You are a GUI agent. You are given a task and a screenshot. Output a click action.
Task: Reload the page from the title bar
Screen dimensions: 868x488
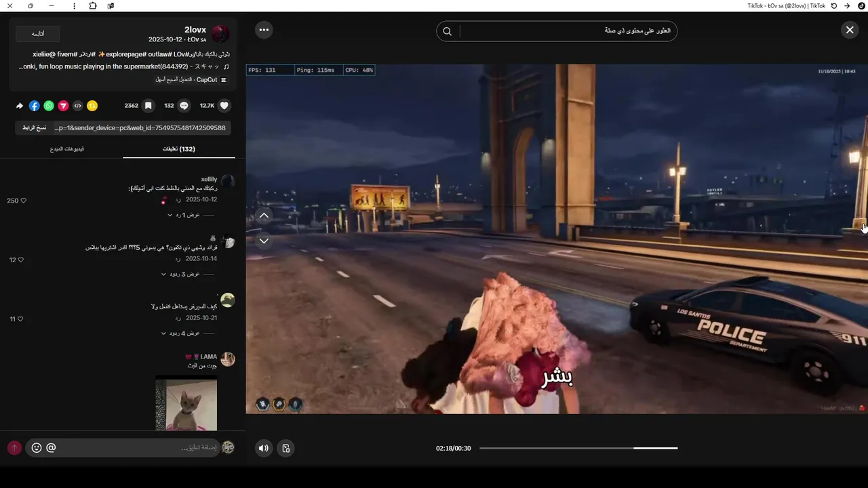(834, 5)
